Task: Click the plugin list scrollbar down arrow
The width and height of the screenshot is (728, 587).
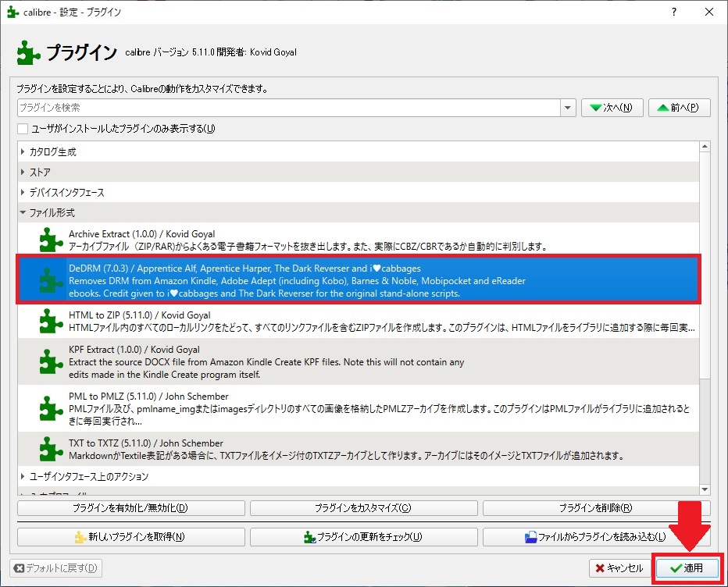Action: click(705, 489)
